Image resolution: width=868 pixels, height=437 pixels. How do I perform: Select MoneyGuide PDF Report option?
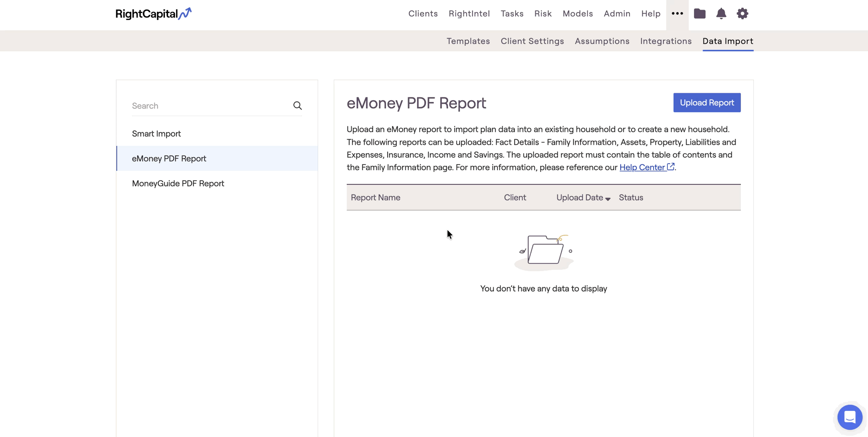(x=178, y=184)
